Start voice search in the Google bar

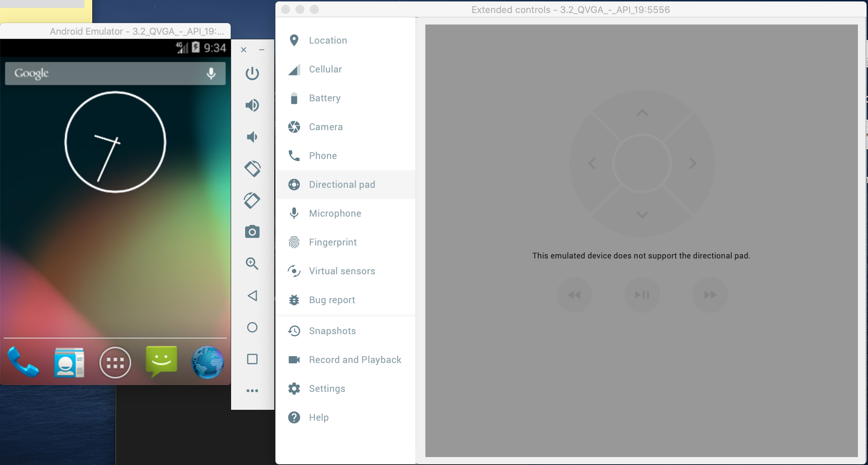tap(211, 74)
